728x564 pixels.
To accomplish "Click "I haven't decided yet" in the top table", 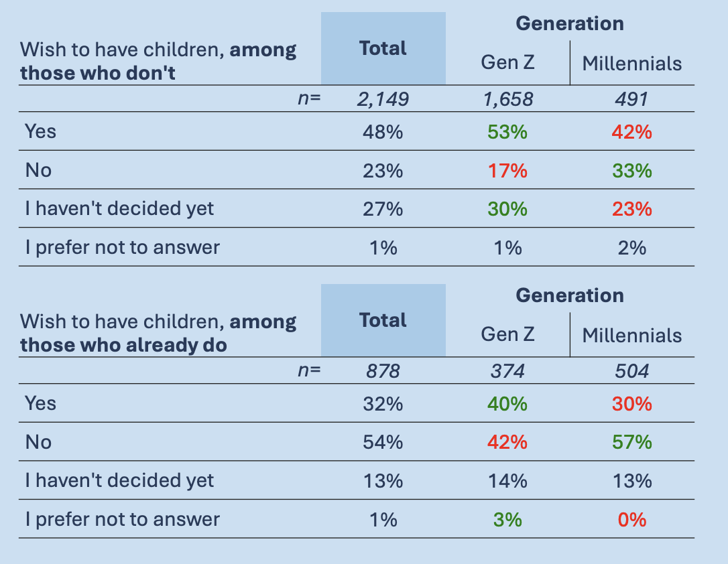I will (x=119, y=209).
